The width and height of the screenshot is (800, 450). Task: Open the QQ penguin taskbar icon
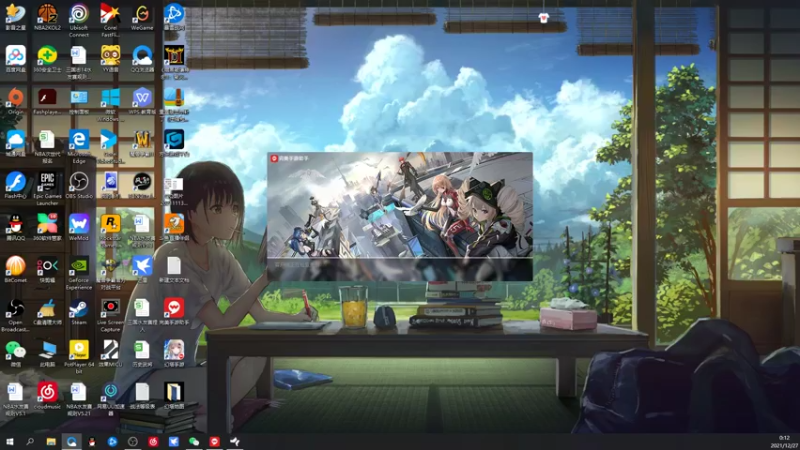[x=92, y=441]
